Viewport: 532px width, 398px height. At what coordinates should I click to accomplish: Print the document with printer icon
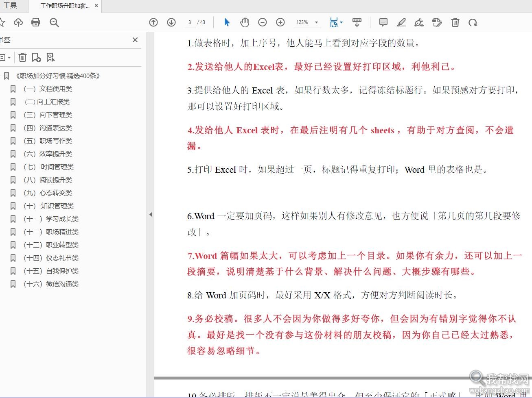[36, 22]
